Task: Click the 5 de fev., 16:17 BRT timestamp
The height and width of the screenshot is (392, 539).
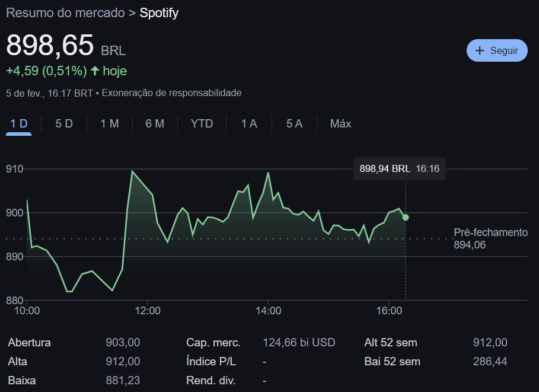Action: tap(49, 93)
